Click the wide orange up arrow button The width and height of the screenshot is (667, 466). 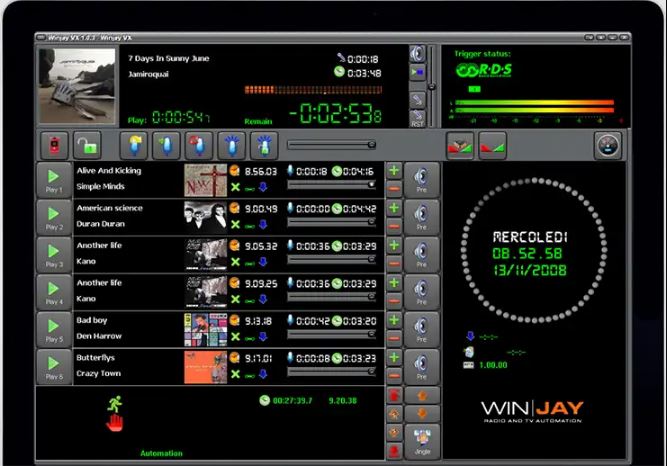(x=422, y=396)
